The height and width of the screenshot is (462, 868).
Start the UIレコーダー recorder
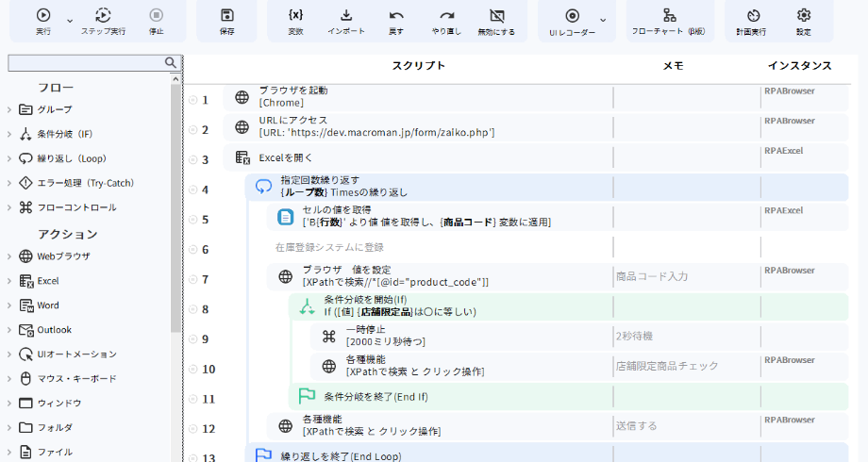572,15
